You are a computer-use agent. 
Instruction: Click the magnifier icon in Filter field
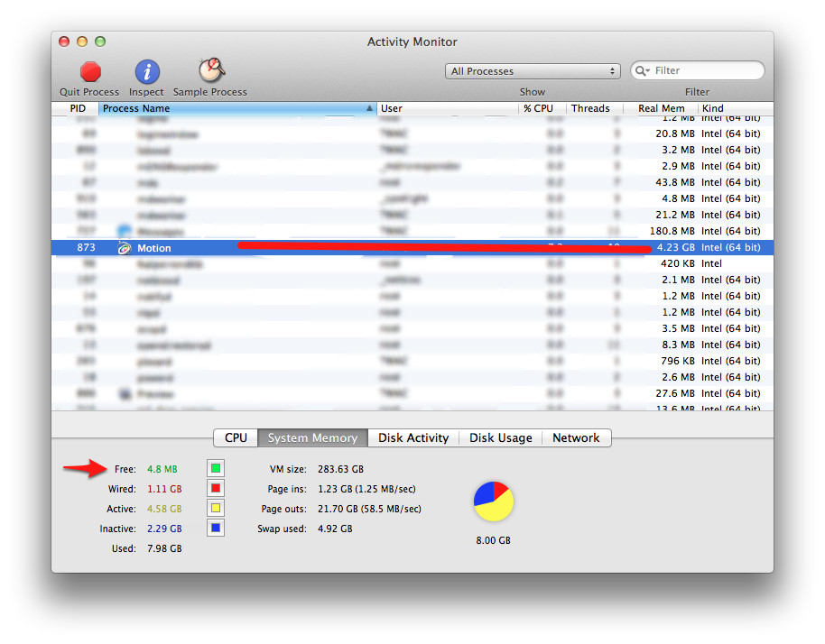[642, 70]
